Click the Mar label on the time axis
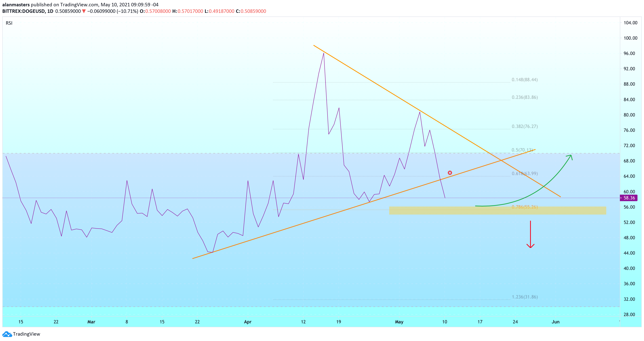 [91, 322]
